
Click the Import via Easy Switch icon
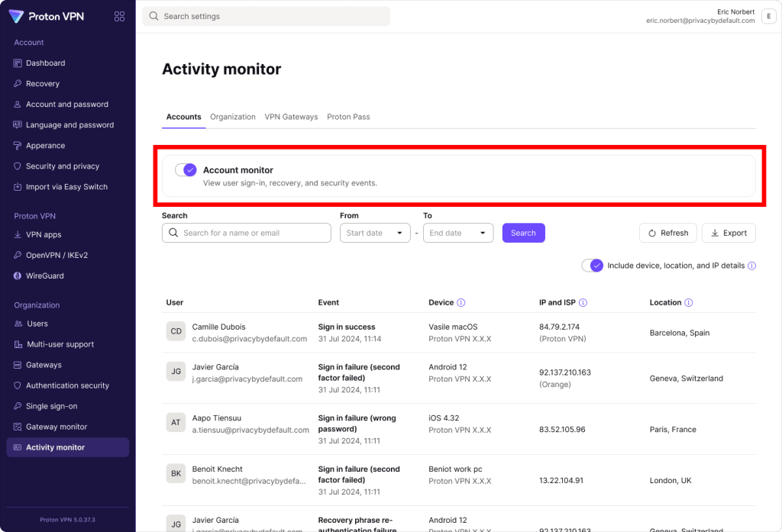[x=18, y=186]
